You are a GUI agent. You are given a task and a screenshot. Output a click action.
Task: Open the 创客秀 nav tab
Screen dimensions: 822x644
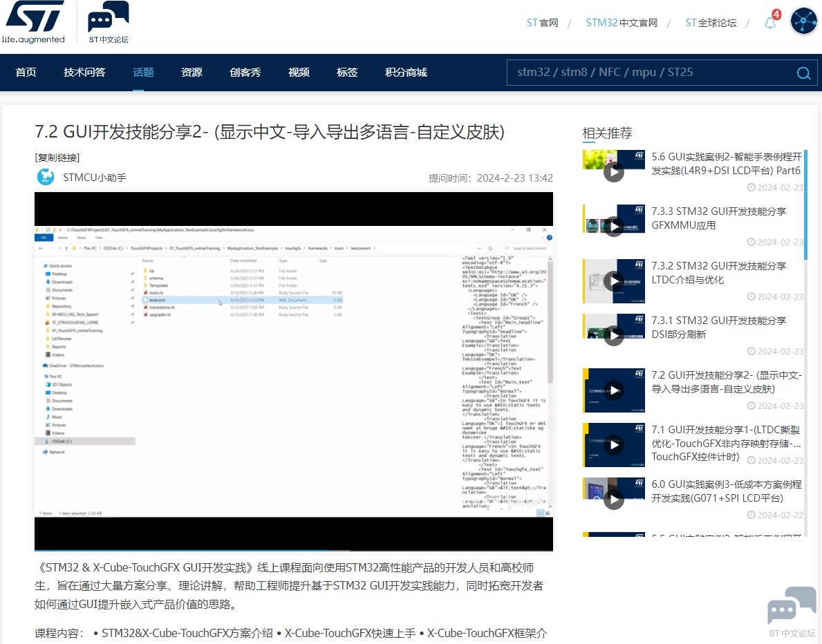pyautogui.click(x=245, y=73)
